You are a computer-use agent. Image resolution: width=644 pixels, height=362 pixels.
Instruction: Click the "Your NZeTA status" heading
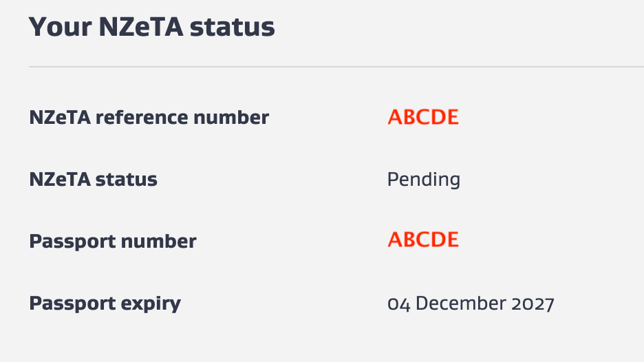click(x=151, y=27)
